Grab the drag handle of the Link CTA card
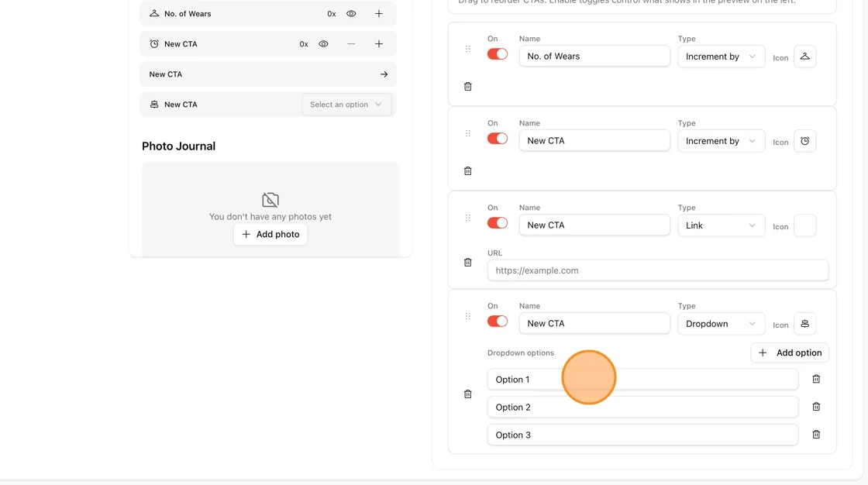Image resolution: width=868 pixels, height=485 pixels. coord(468,218)
